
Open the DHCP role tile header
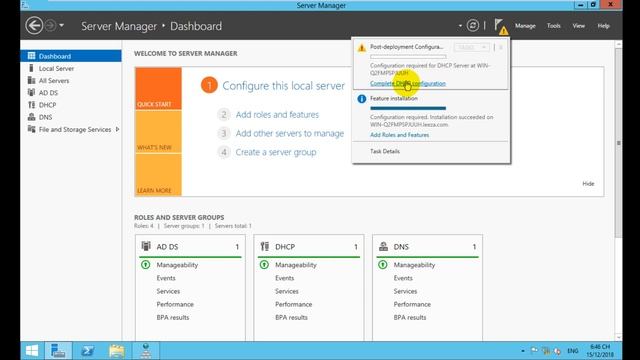[309, 247]
